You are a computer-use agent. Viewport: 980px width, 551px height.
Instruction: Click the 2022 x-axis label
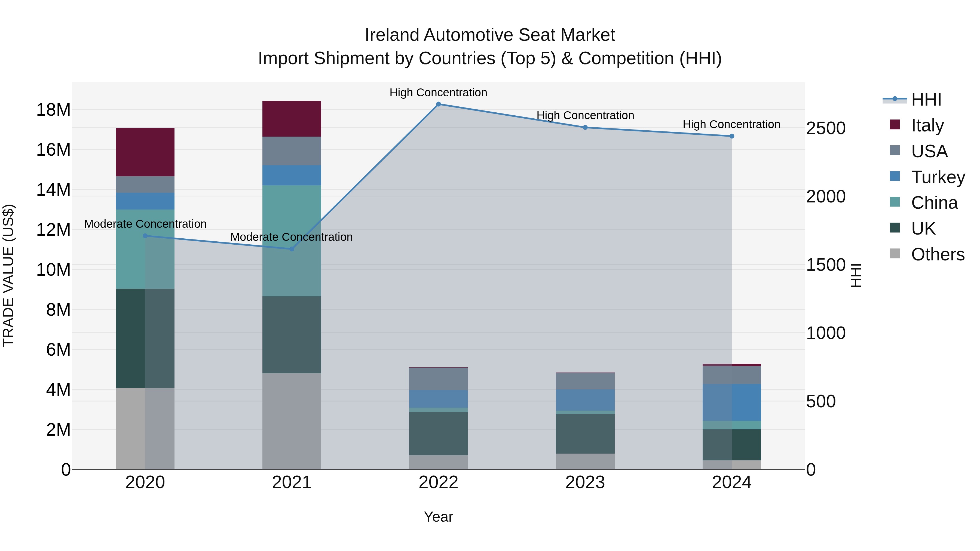[x=438, y=482]
